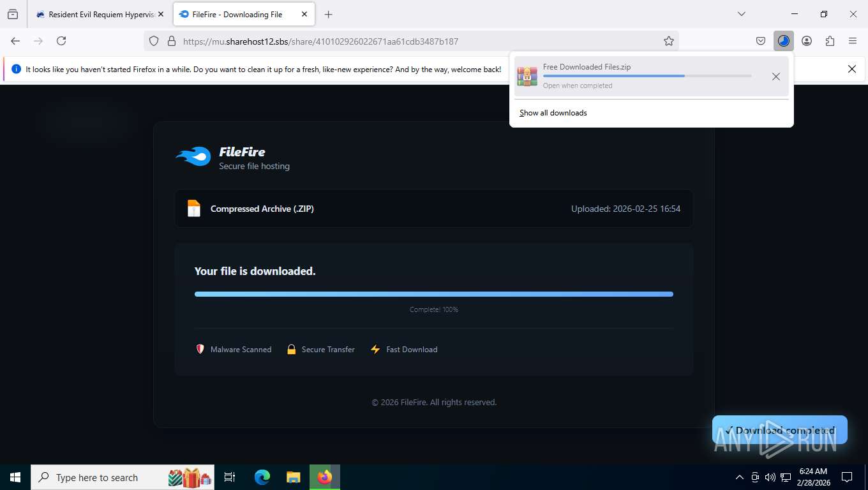Close the Resident Evil Requiem tab

pos(161,14)
